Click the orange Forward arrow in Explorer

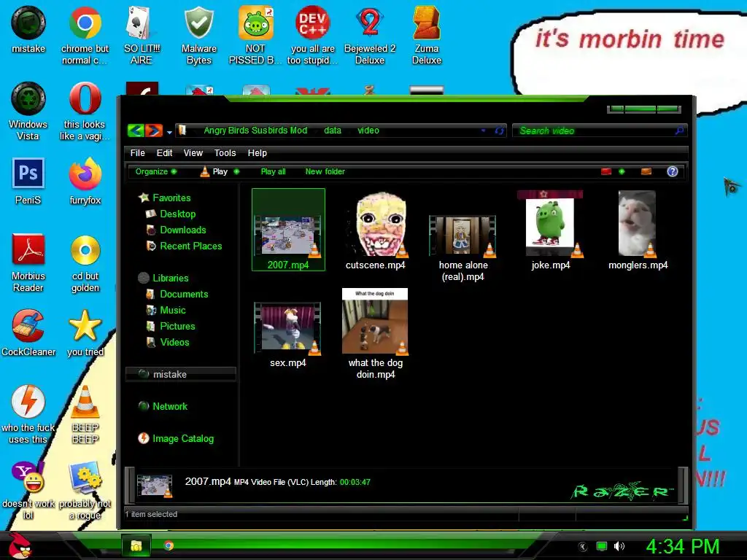click(x=153, y=131)
